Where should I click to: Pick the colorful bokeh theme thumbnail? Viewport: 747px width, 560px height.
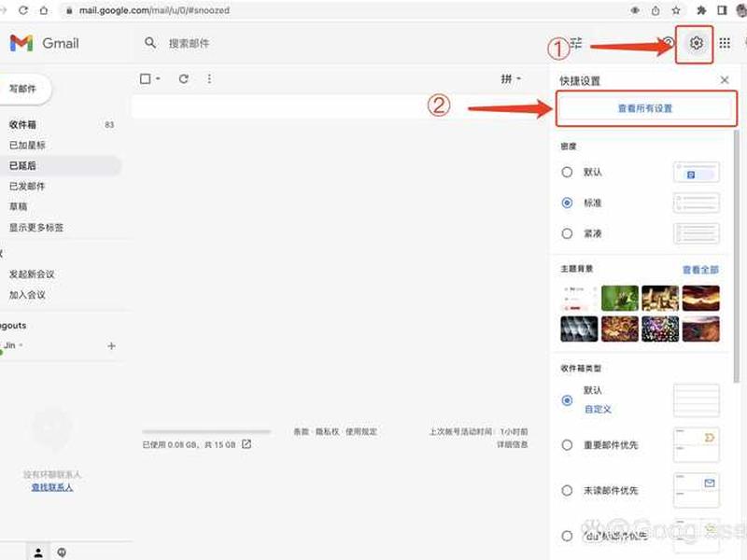coord(660,329)
